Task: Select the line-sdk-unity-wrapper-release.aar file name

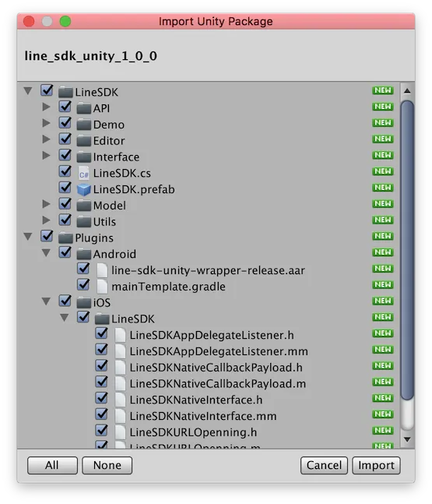Action: pyautogui.click(x=208, y=270)
